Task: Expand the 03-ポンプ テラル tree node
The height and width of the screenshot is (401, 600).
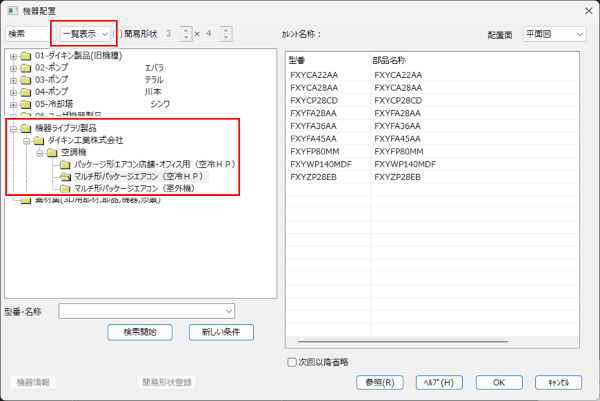Action: (13, 77)
